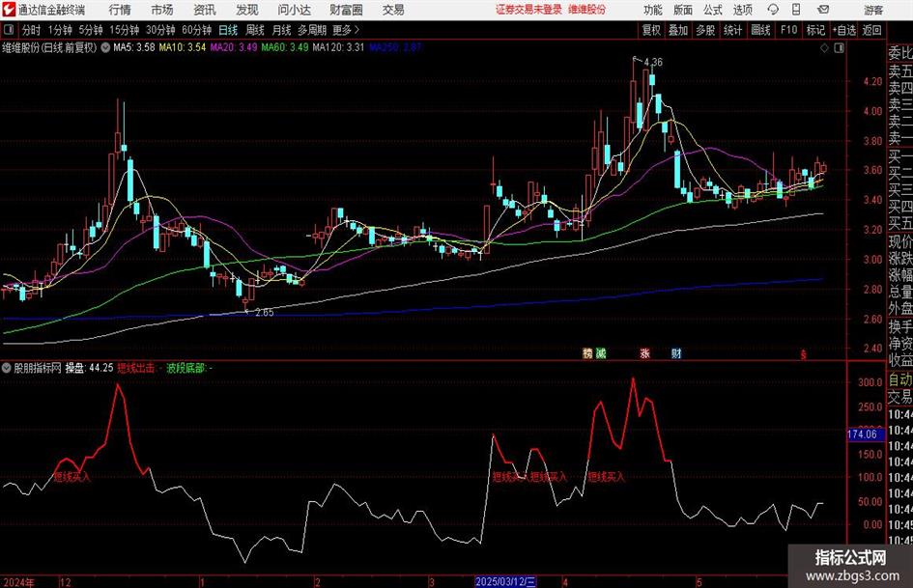Click the 波段底部 indicator label

pos(185,368)
